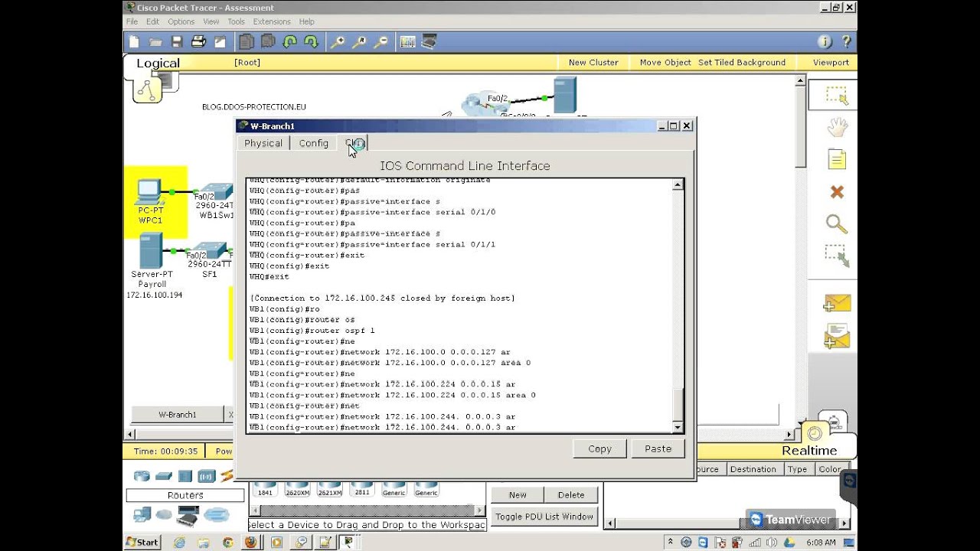Open the Extensions menu
Image resolution: width=980 pixels, height=551 pixels.
coord(272,21)
